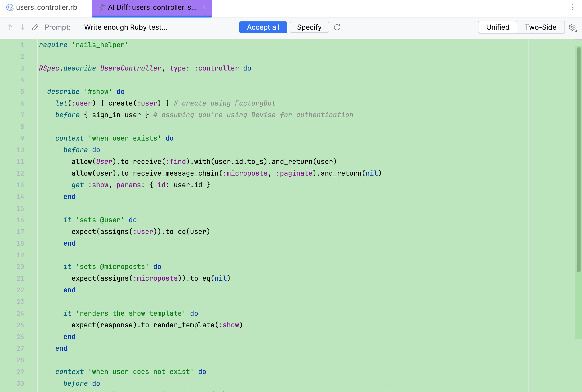Open the vertical dots menu in top corner
582x392 pixels.
(573, 8)
